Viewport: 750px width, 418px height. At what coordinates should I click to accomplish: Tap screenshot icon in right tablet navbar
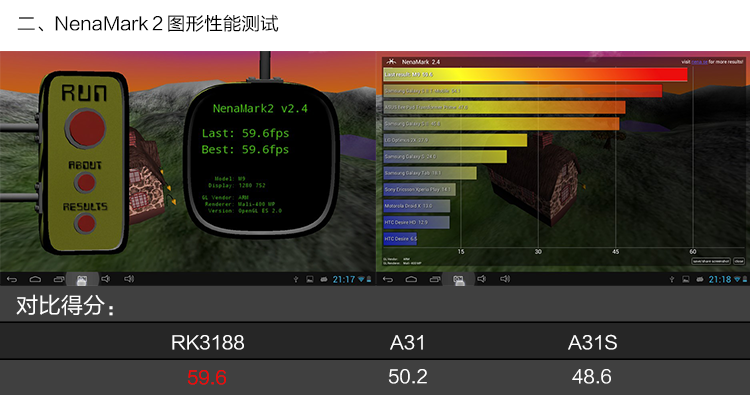coord(458,279)
